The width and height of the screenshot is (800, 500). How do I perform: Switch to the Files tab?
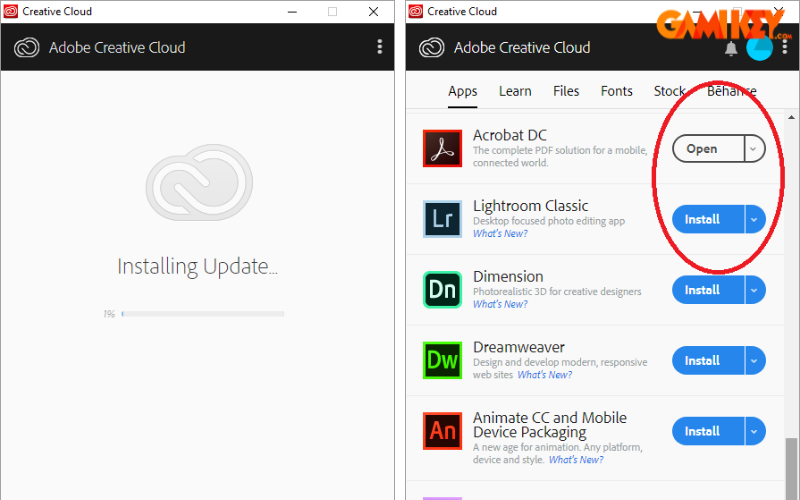566,91
